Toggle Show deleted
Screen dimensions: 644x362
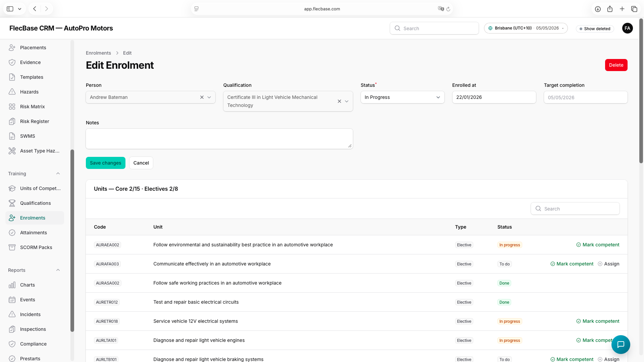595,29
